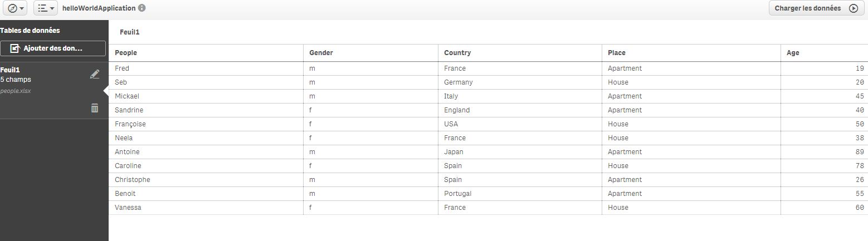Open the global list menu

pyautogui.click(x=46, y=8)
